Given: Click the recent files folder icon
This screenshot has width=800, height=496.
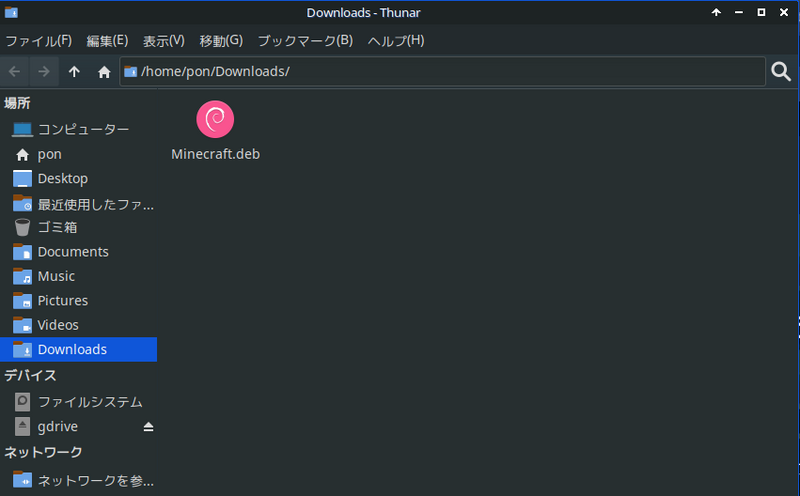Looking at the screenshot, I should (x=22, y=204).
